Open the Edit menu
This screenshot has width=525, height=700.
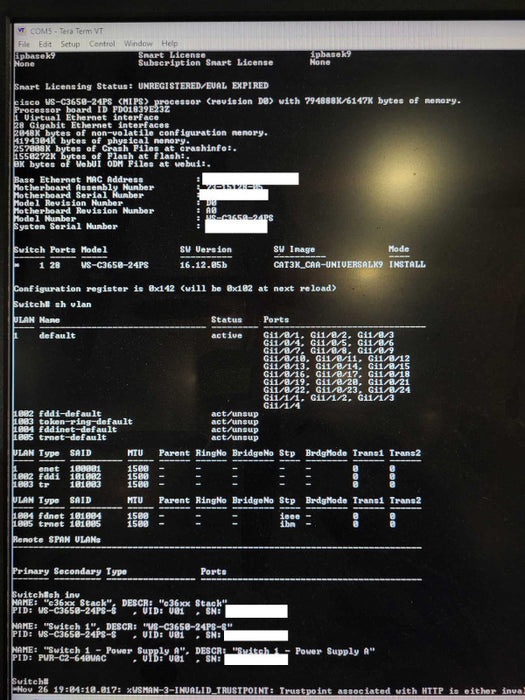click(45, 44)
